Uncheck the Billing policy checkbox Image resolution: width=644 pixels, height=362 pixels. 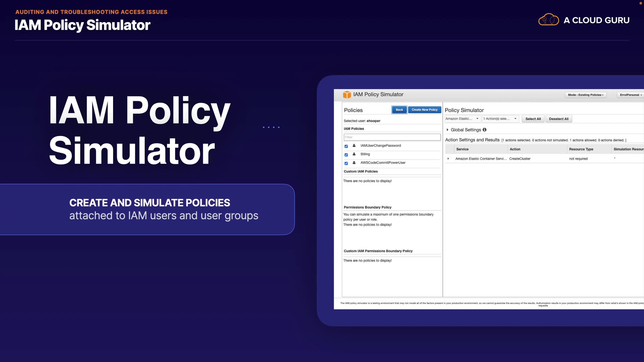pos(346,155)
